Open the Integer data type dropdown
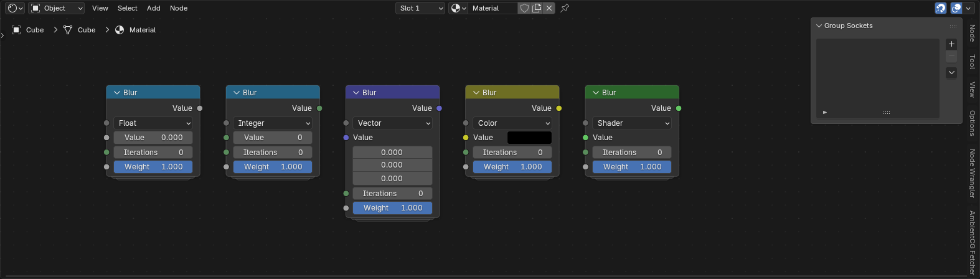 pyautogui.click(x=273, y=123)
